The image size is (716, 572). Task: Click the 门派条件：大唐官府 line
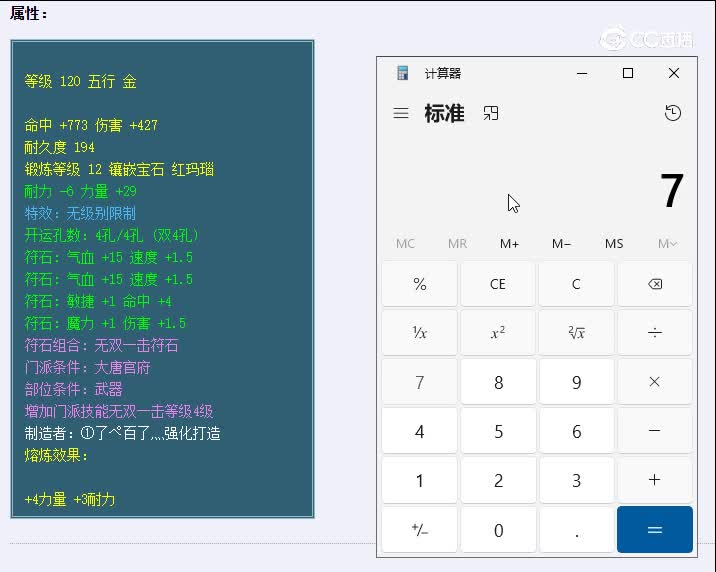(x=88, y=367)
